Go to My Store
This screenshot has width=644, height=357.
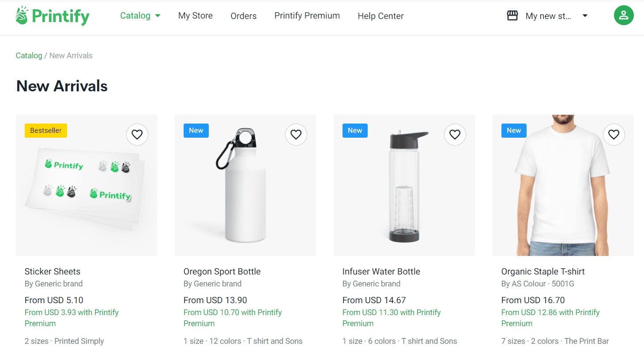(x=196, y=16)
